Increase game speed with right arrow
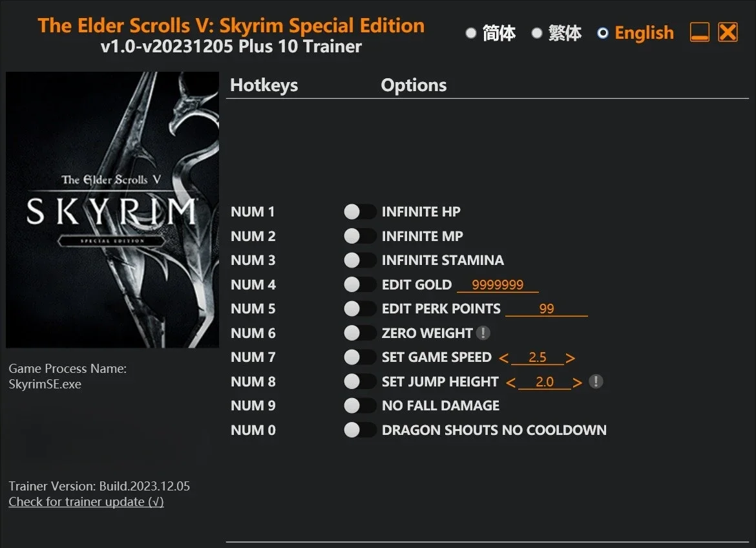Viewport: 756px width, 548px height. pos(571,358)
